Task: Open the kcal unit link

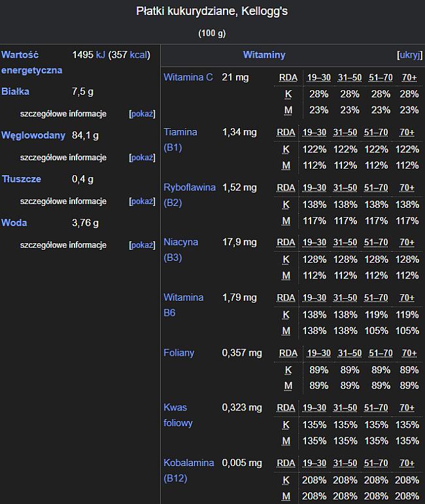Action: click(x=138, y=55)
